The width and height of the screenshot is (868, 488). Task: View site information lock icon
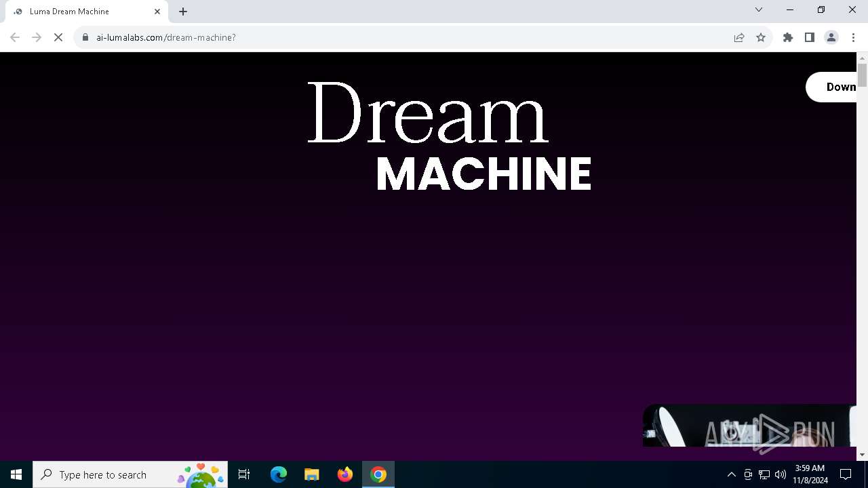85,37
